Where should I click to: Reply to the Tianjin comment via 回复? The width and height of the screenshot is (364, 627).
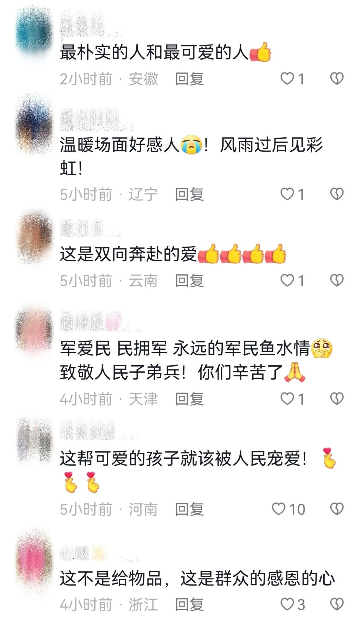pos(189,399)
